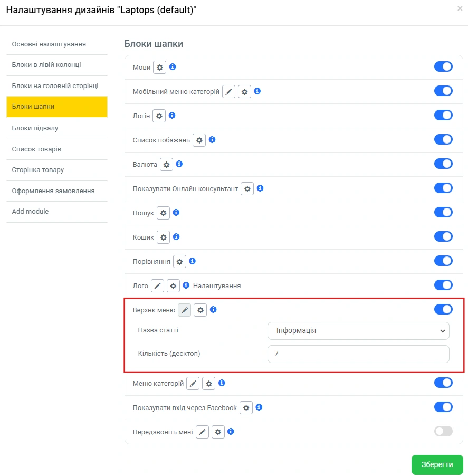Screen dimensions: 468x476
Task: Click info icon next to Валюта
Action: point(179,164)
